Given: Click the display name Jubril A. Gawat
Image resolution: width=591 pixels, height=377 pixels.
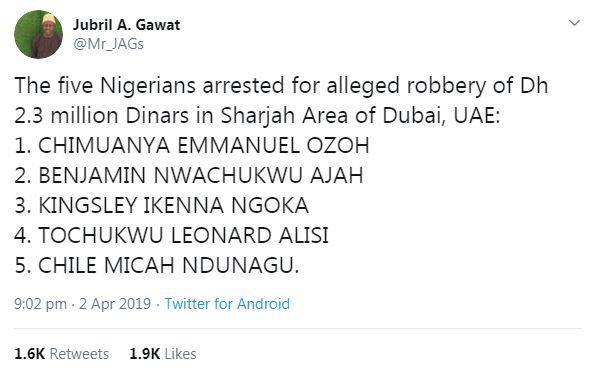Looking at the screenshot, I should pos(126,25).
